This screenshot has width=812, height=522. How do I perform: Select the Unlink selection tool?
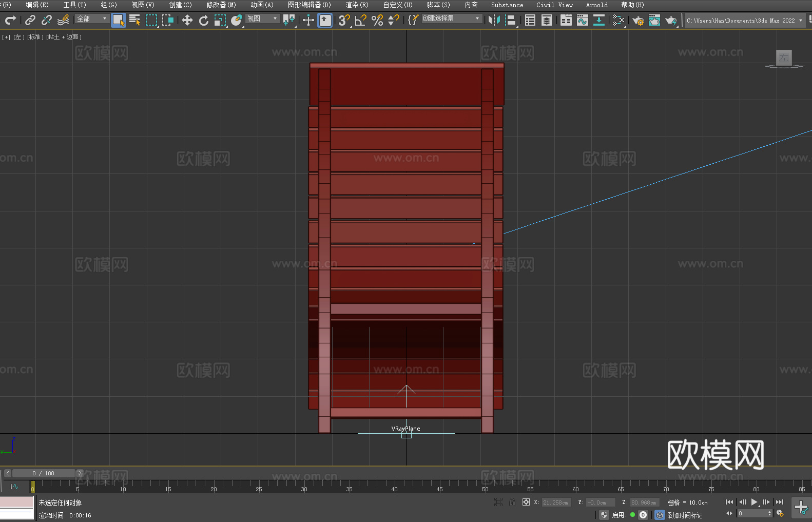pos(47,20)
